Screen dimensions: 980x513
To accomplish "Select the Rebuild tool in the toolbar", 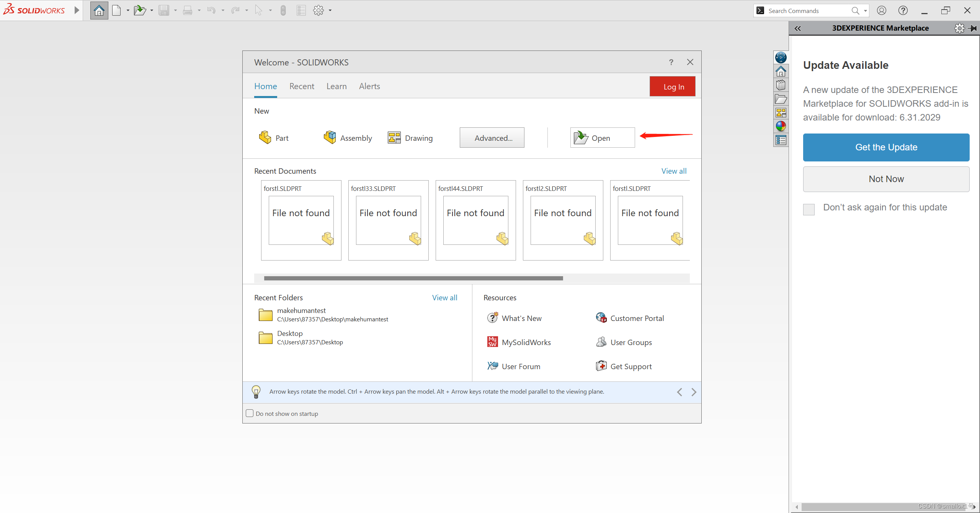I will click(283, 10).
